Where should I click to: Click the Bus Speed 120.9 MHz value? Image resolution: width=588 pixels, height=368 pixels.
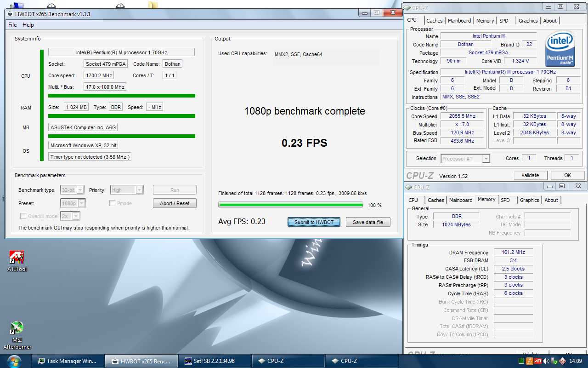(x=462, y=133)
